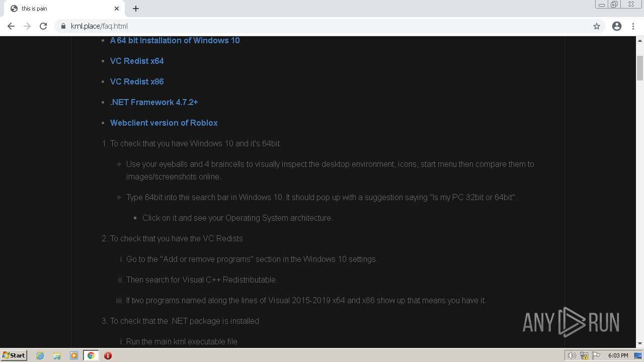Click 'Type 64bit into the search bar' line

321,197
